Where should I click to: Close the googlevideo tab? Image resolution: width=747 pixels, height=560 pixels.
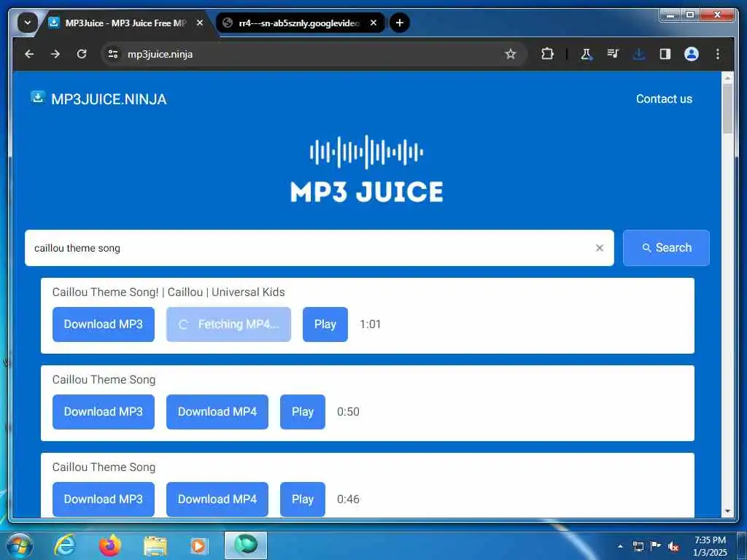373,23
